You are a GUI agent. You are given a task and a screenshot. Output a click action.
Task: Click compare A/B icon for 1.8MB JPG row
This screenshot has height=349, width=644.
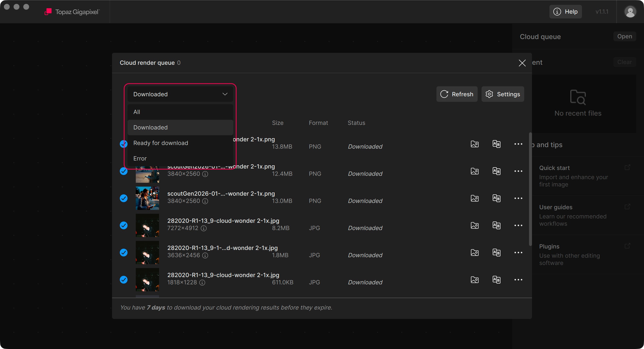click(496, 253)
